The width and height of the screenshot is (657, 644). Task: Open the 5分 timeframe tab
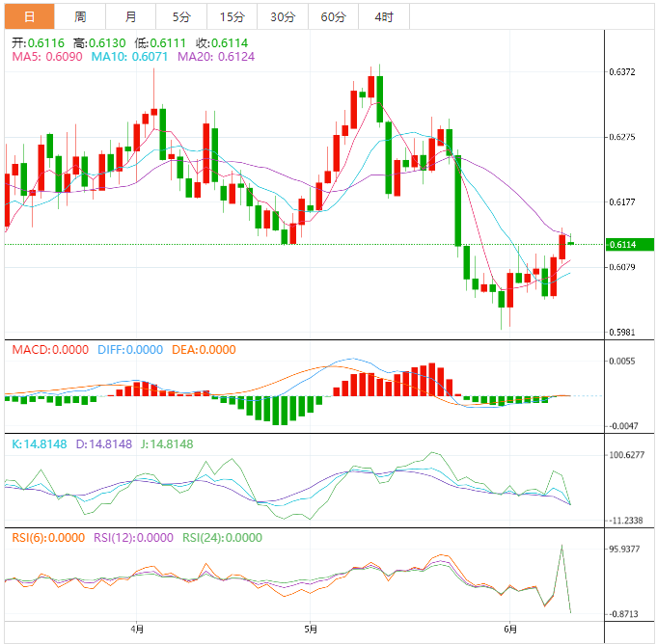coord(181,16)
